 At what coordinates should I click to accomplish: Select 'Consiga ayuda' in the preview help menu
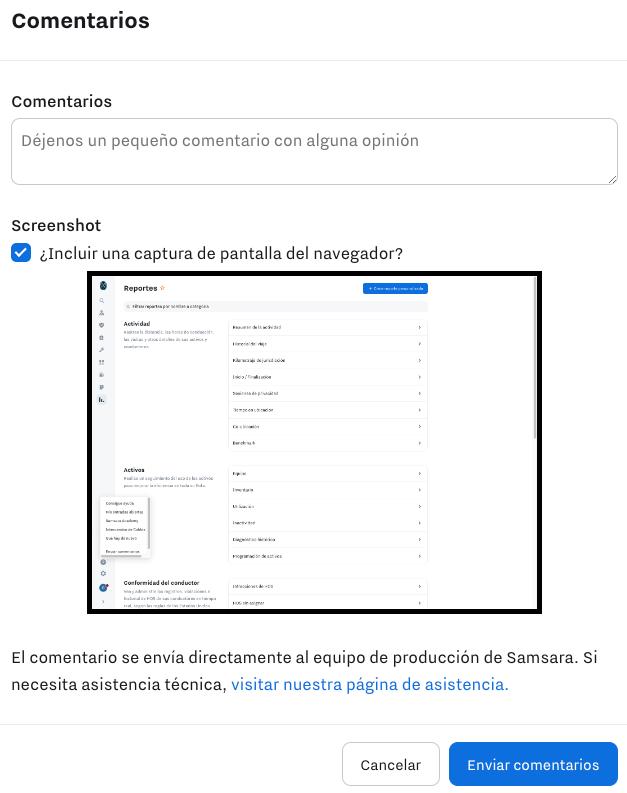(x=120, y=503)
